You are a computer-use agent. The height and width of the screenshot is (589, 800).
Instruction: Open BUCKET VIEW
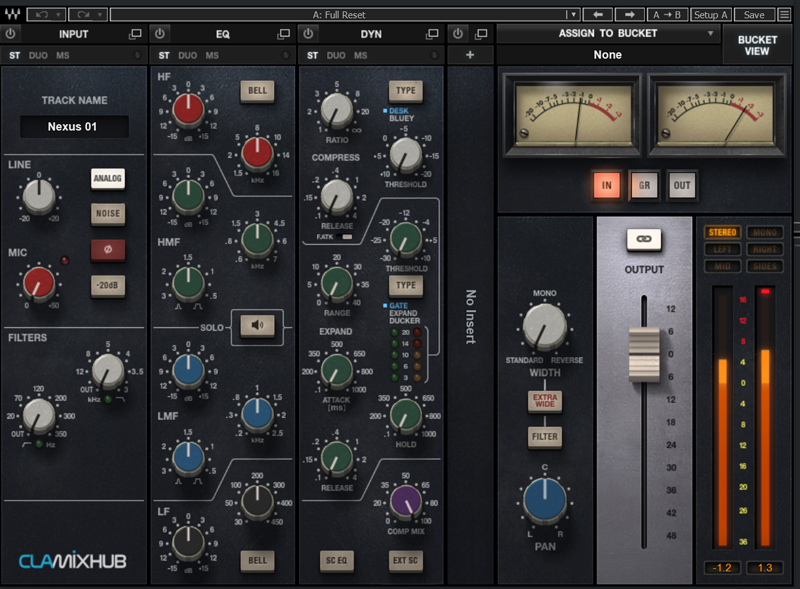pos(757,45)
